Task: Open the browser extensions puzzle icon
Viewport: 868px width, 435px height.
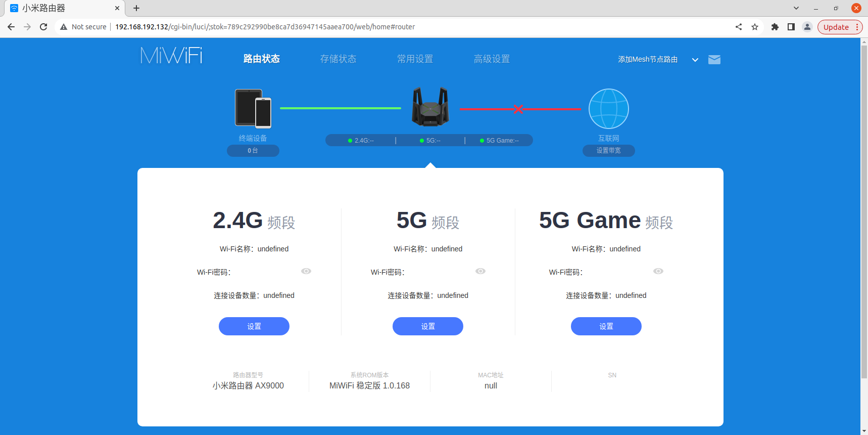Action: [775, 27]
